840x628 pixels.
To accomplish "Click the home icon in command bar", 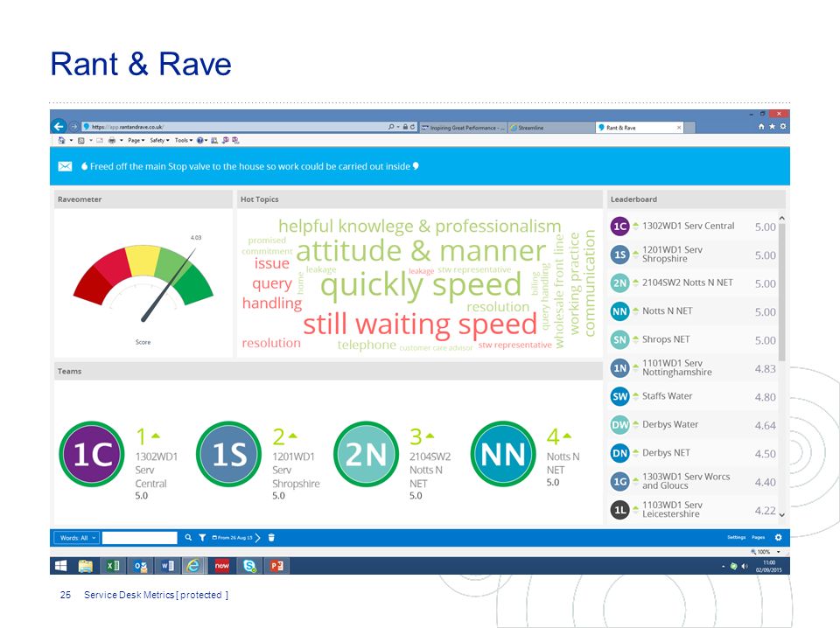I will pyautogui.click(x=61, y=140).
